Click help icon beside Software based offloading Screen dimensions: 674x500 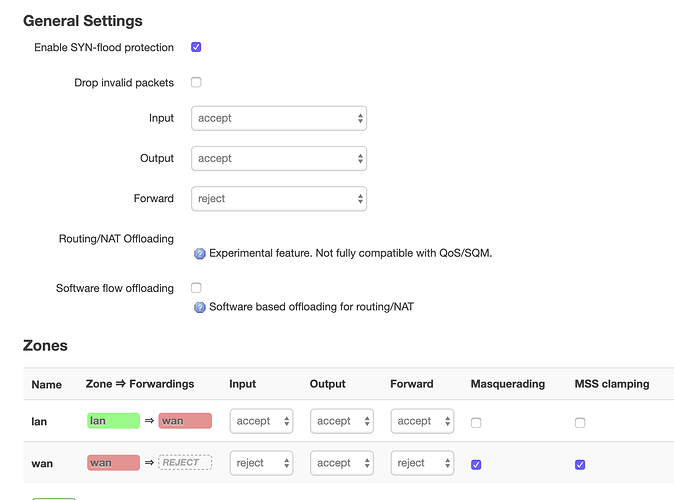pyautogui.click(x=199, y=307)
